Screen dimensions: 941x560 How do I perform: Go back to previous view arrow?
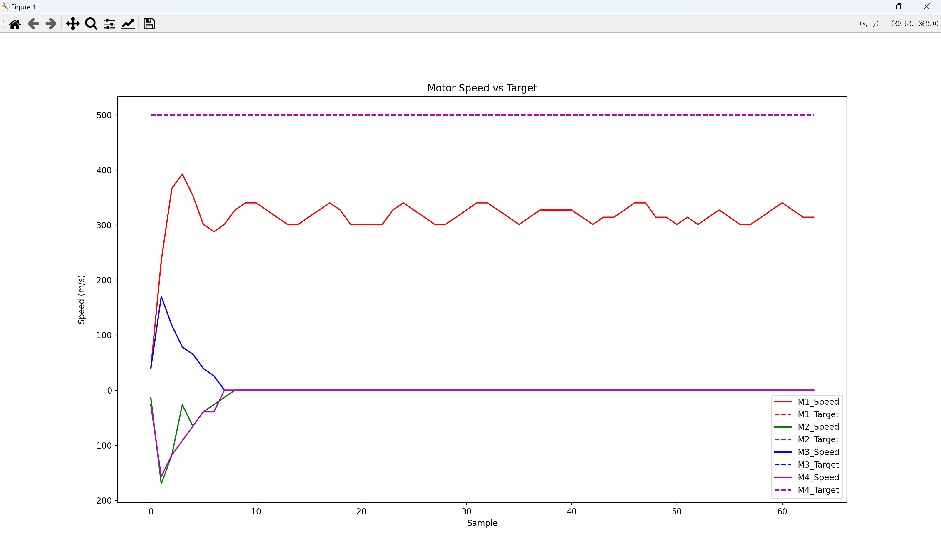point(33,24)
